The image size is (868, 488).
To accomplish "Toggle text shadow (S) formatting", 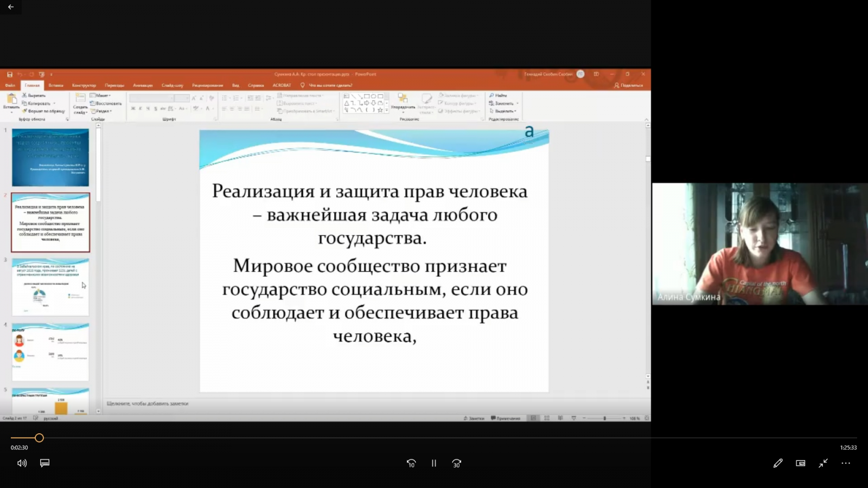I will click(156, 108).
